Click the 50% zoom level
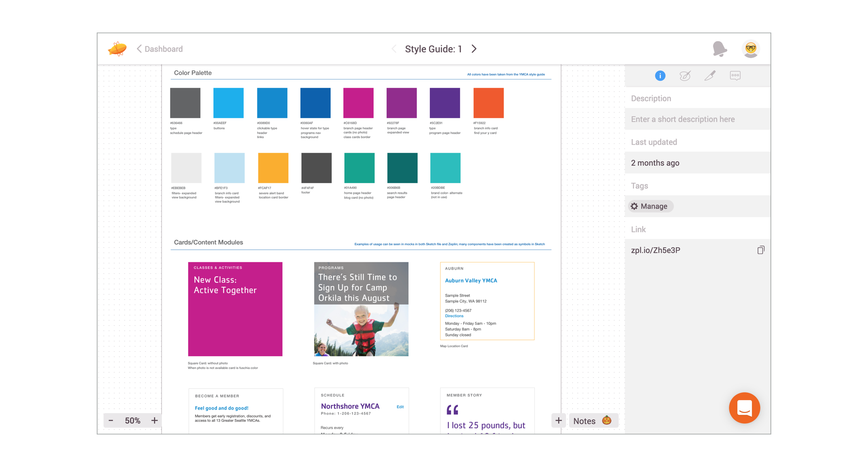 (132, 420)
